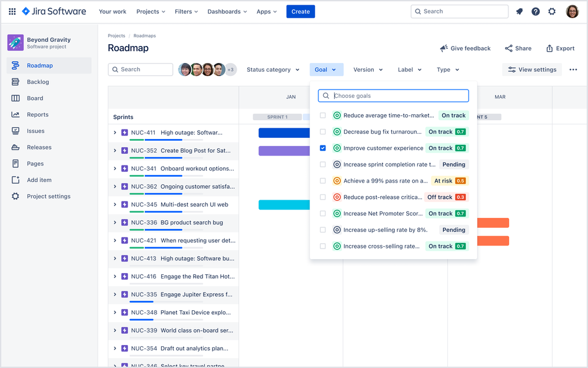Enable the Achieve a 99% pass rate goal
The height and width of the screenshot is (368, 588).
click(323, 180)
